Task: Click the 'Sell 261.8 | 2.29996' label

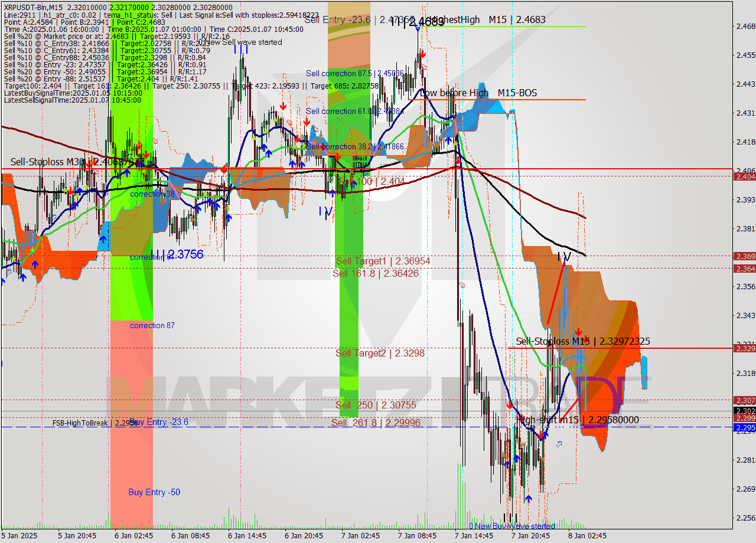Action: point(375,423)
